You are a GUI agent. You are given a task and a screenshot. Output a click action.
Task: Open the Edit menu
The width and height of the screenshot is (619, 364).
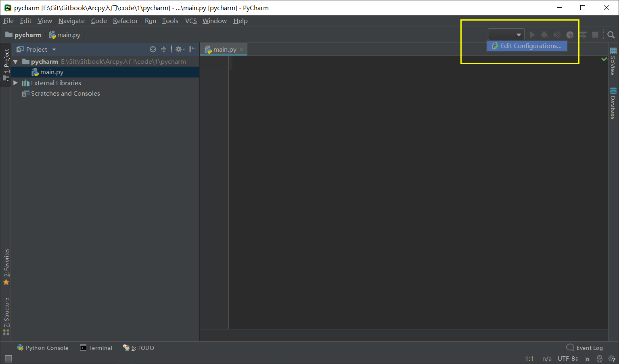click(26, 21)
